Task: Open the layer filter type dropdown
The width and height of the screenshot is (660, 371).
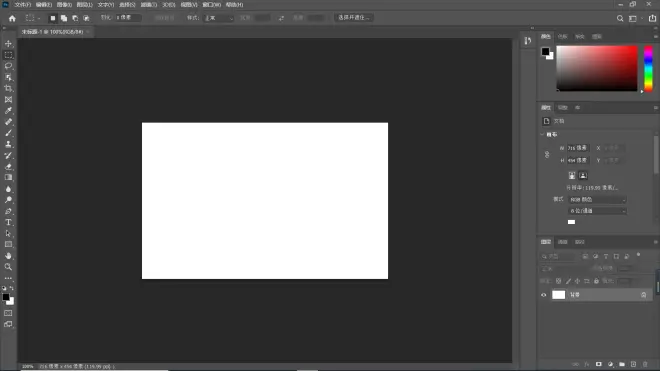Action: [558, 256]
